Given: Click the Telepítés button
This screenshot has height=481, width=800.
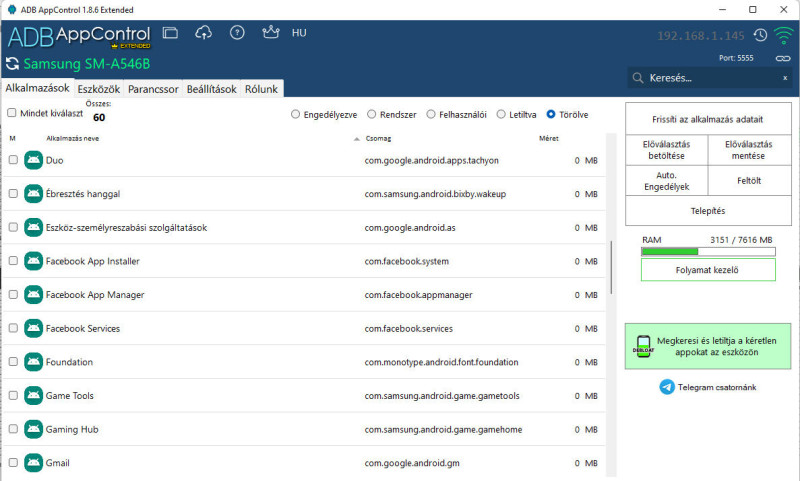Looking at the screenshot, I should click(x=708, y=211).
